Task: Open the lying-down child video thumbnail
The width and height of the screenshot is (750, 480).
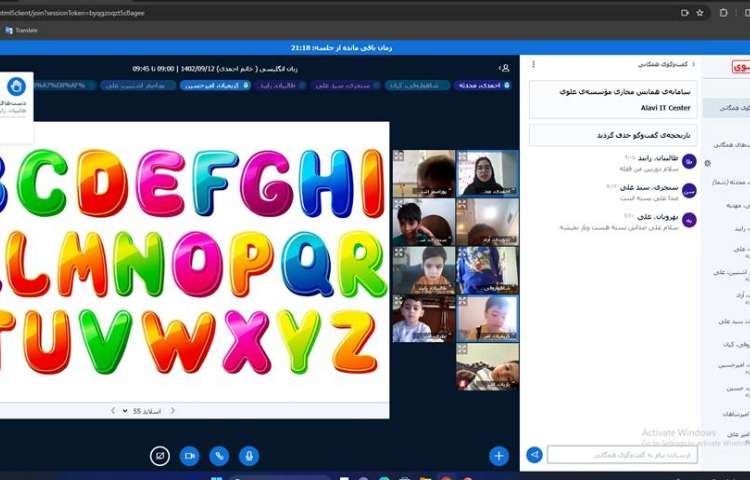Action: (x=487, y=367)
